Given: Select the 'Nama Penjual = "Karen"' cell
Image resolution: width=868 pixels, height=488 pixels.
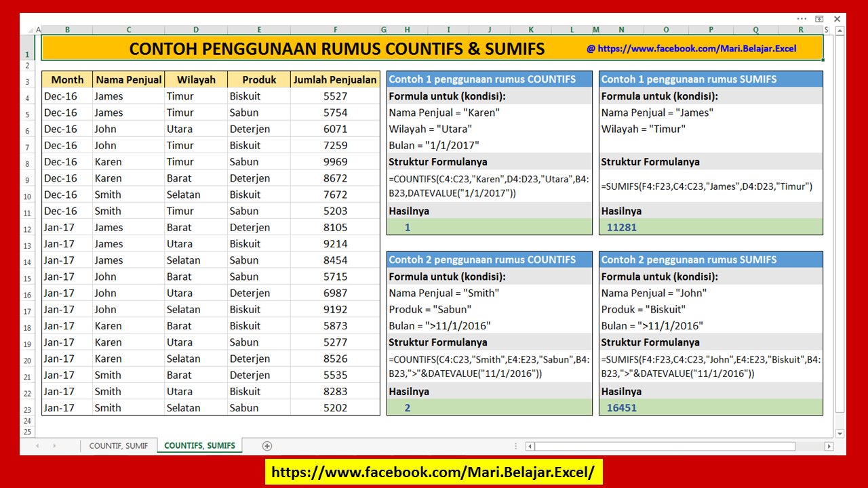Looking at the screenshot, I should 489,113.
